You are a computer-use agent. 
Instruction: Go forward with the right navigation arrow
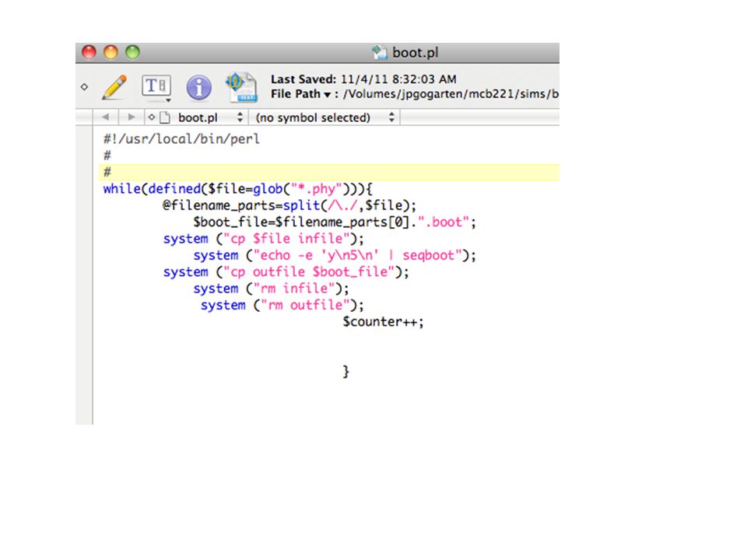click(x=131, y=117)
